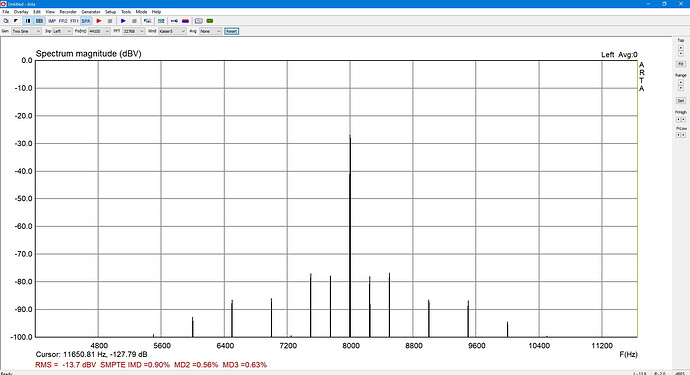Start recording with the red play icon
The width and height of the screenshot is (690, 375).
click(99, 21)
